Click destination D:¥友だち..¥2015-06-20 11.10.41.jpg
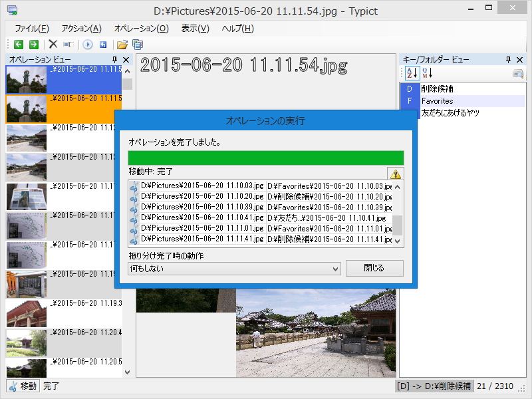 (327, 218)
